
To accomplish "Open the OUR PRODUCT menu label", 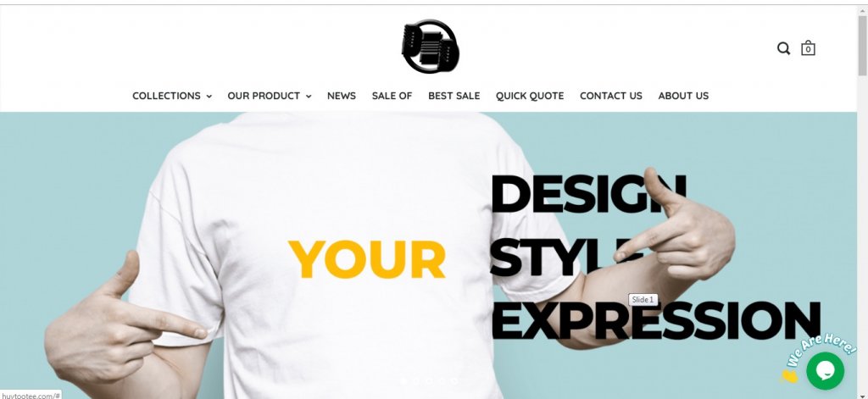I will (x=264, y=96).
